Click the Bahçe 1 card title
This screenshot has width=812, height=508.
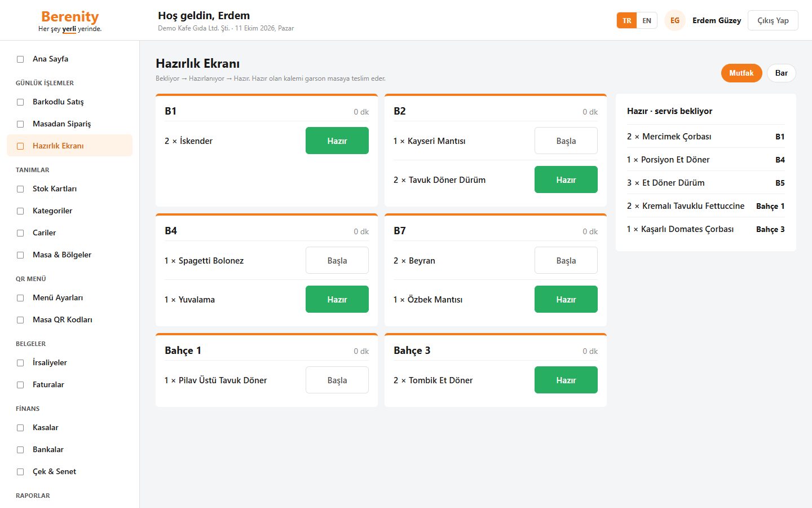[183, 351]
